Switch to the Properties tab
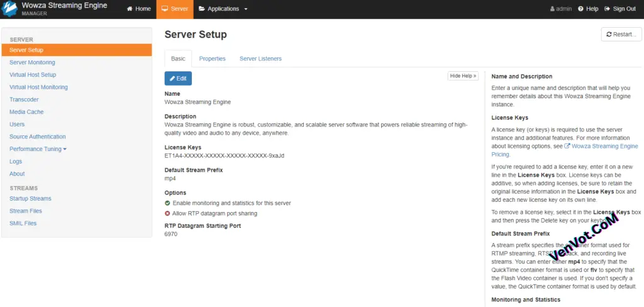Image resolution: width=644 pixels, height=307 pixels. coord(213,59)
